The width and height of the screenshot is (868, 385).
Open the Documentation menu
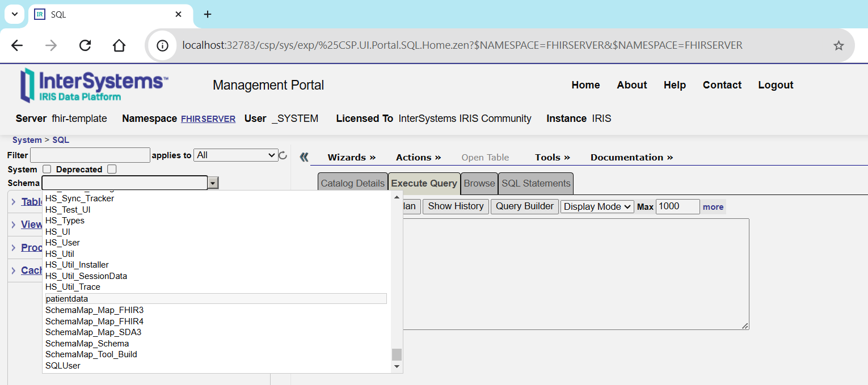click(631, 157)
